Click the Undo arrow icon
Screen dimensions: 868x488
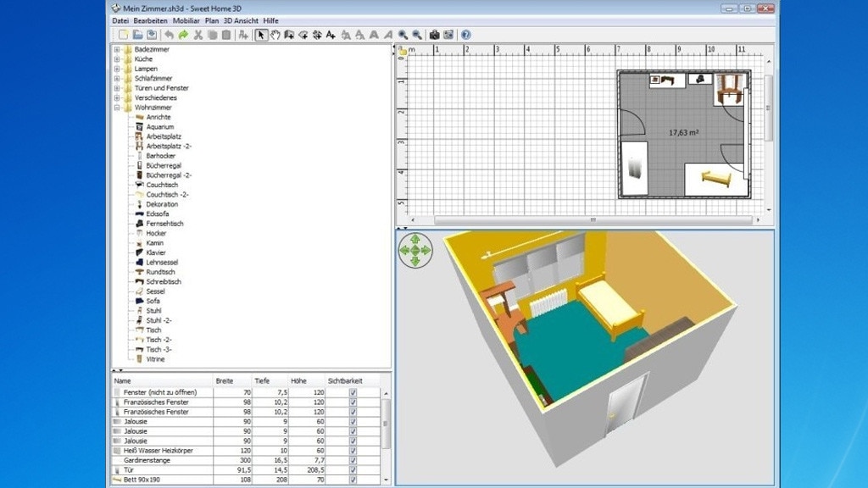coord(169,35)
